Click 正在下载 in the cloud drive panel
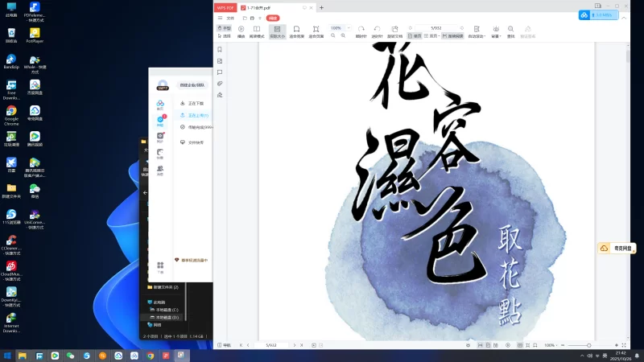The width and height of the screenshot is (644, 362). coord(196,104)
